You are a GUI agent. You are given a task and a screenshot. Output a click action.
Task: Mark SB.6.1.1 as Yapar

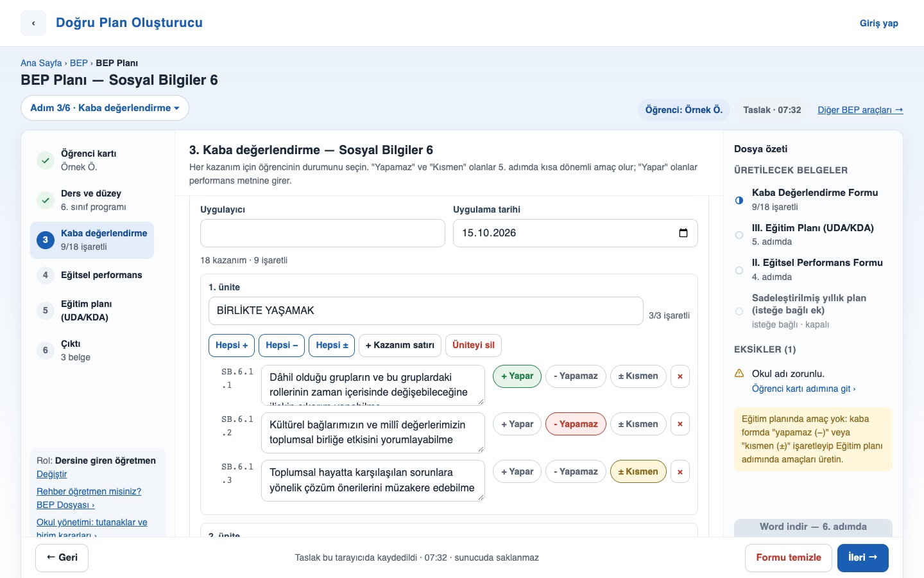(x=517, y=376)
